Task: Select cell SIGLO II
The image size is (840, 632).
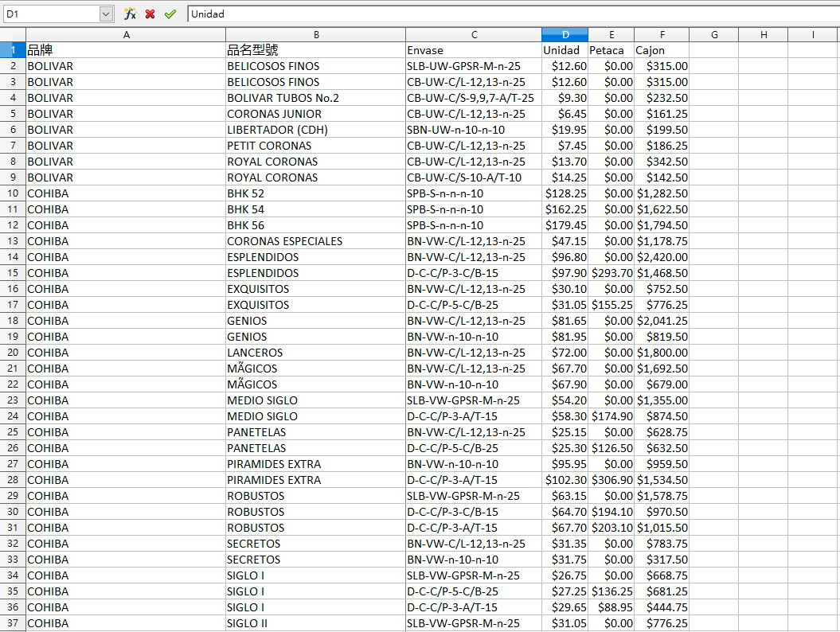Action: (315, 623)
